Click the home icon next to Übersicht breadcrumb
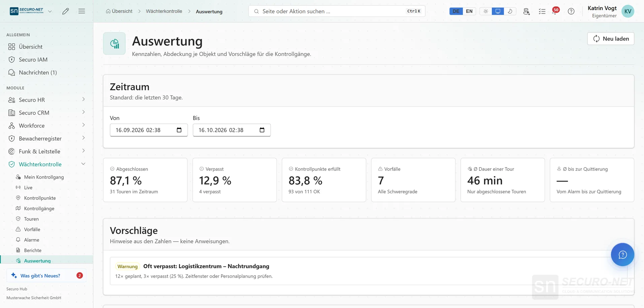This screenshot has height=308, width=644. pyautogui.click(x=108, y=11)
